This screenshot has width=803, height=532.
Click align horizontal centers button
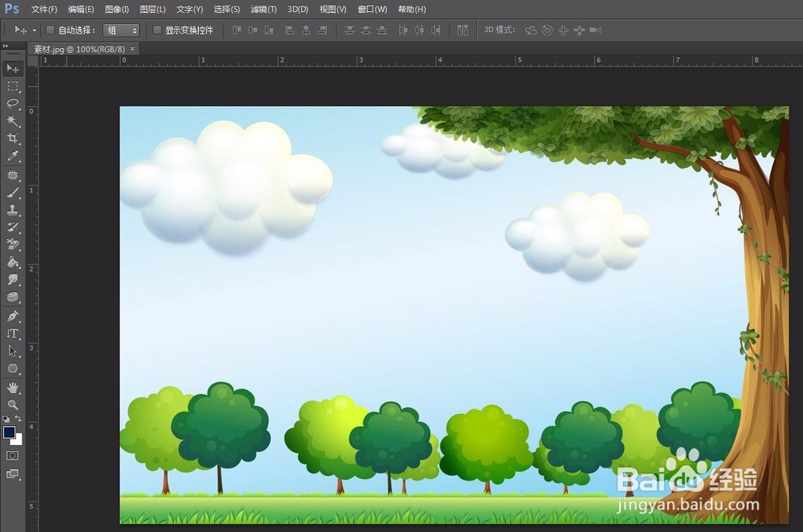point(306,30)
